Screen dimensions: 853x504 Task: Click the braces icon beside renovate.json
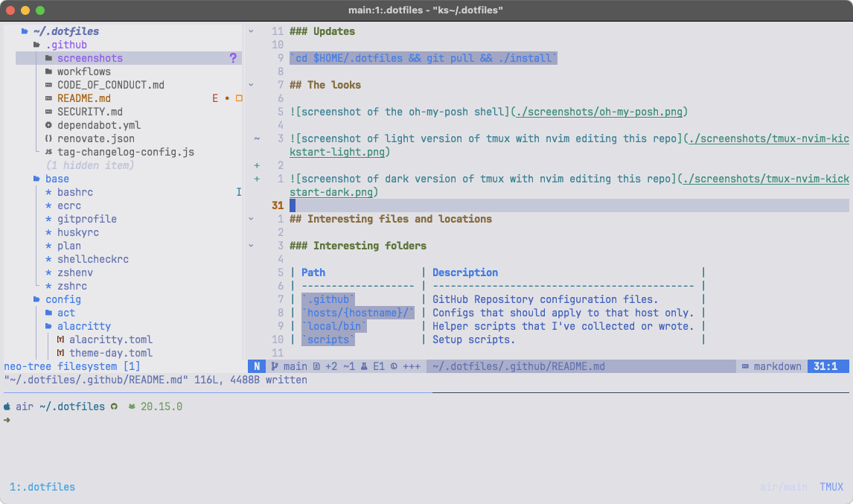tap(48, 138)
